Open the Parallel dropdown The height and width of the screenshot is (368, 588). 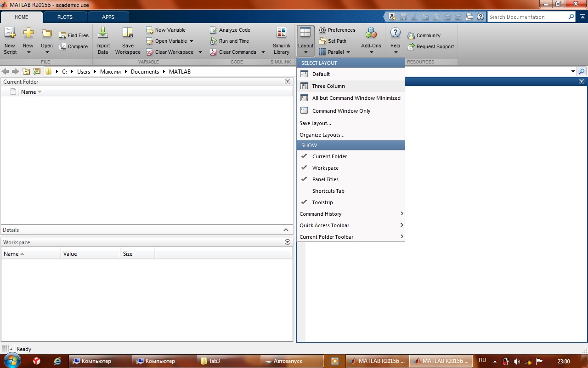(x=348, y=52)
